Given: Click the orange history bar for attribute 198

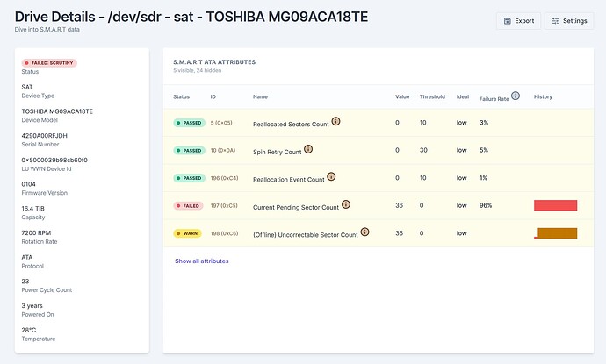Looking at the screenshot, I should tap(557, 233).
